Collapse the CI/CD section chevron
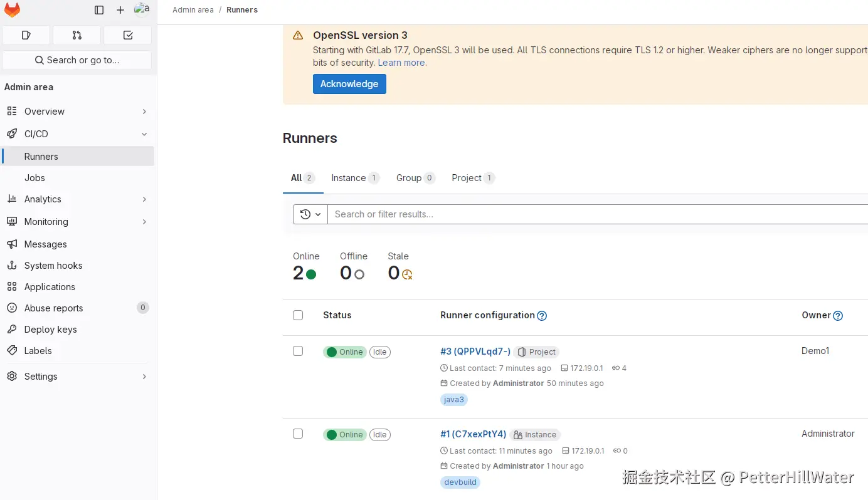Viewport: 868px width, 500px height. tap(144, 134)
